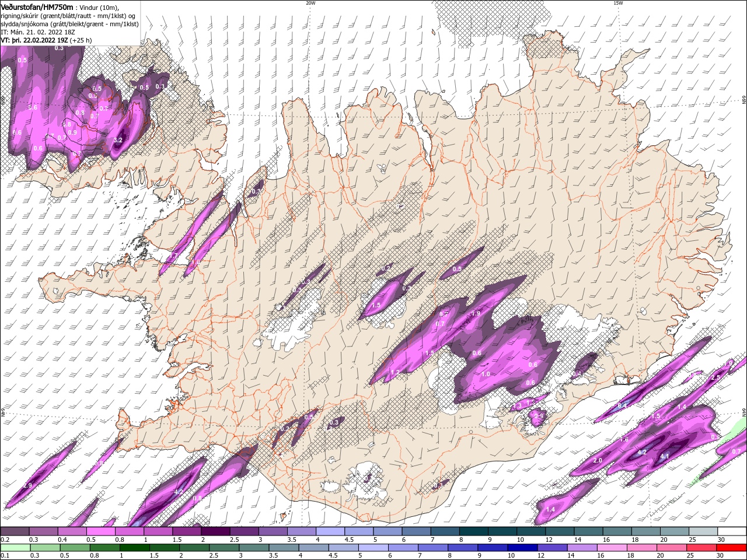Click the 3.2 snowfall value on the map

point(118,140)
